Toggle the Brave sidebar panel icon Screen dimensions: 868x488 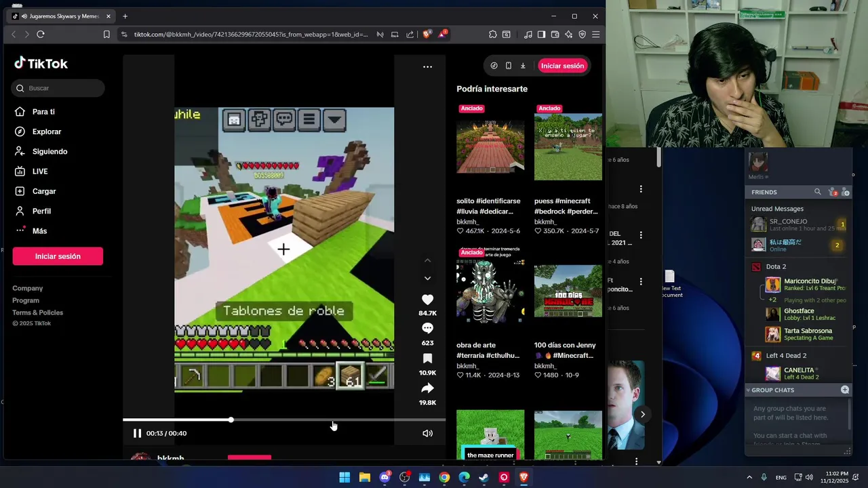pyautogui.click(x=541, y=35)
